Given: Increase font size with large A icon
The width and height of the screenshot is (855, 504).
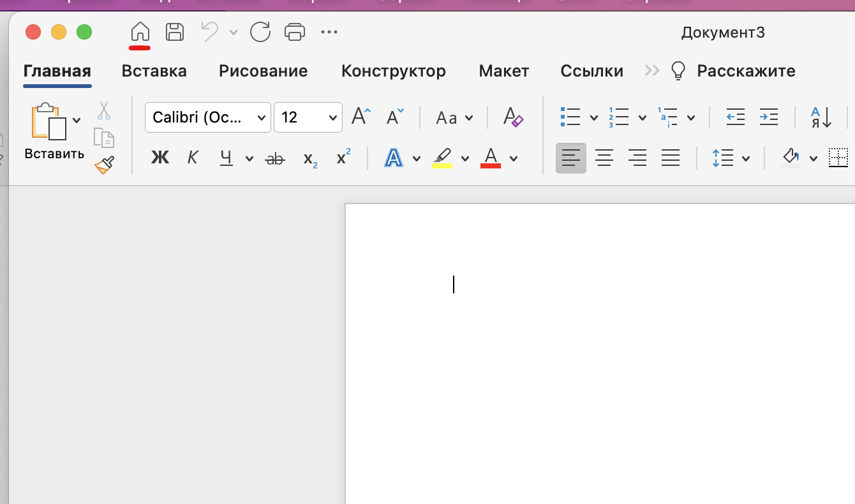Looking at the screenshot, I should click(361, 117).
